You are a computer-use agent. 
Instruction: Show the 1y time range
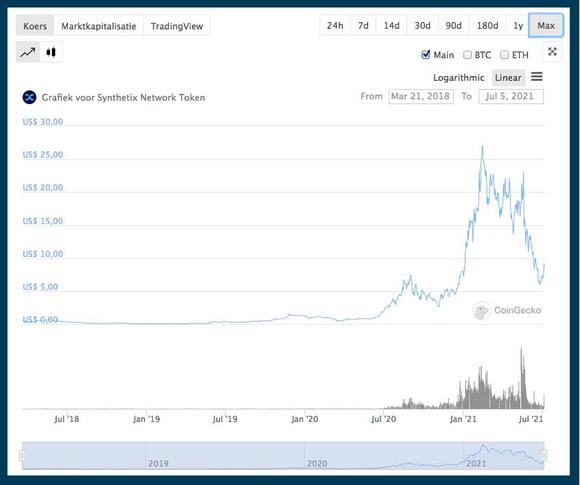coord(518,26)
